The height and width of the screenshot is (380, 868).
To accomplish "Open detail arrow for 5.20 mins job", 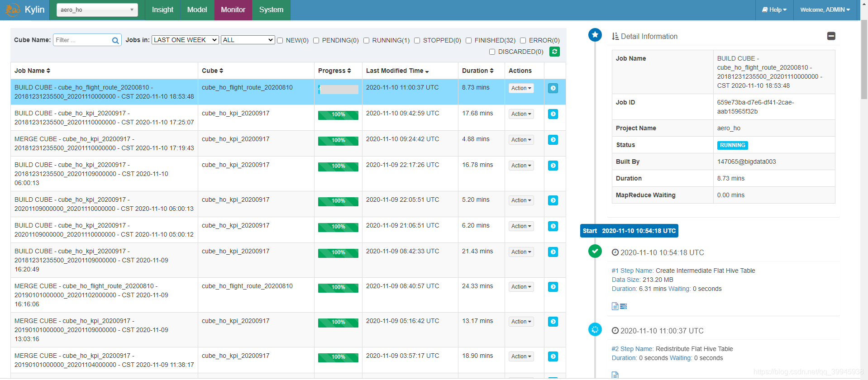I will coord(553,200).
